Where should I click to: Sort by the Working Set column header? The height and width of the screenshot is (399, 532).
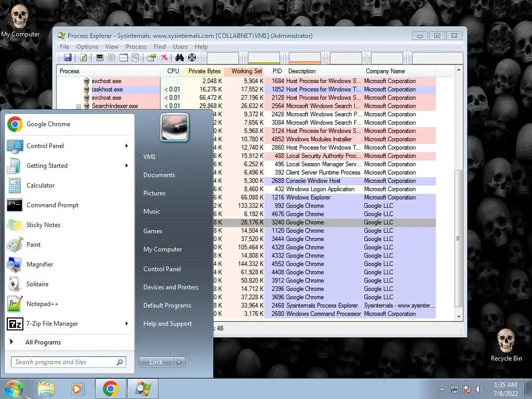coord(244,71)
